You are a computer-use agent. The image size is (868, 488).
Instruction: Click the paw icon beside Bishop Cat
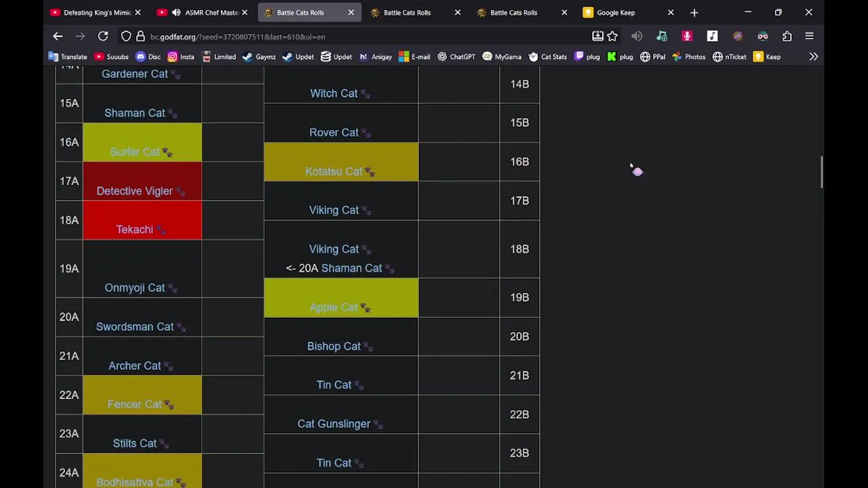(x=368, y=347)
